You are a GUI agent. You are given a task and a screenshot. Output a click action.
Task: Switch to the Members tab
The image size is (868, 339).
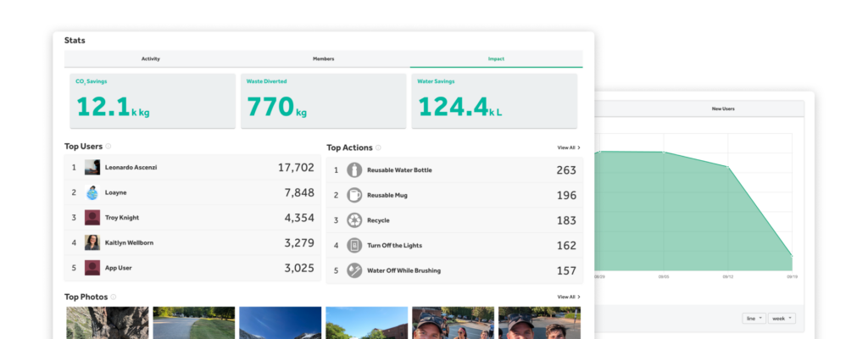323,58
